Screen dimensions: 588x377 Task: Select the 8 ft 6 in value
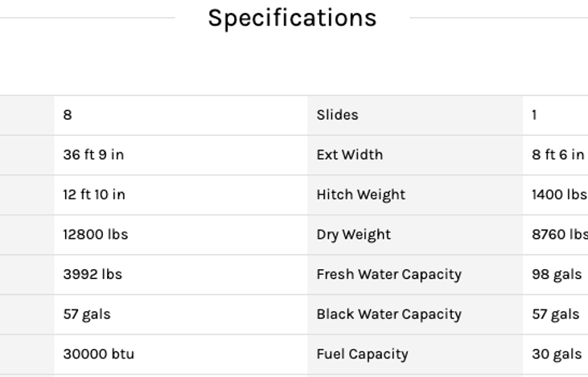[557, 154]
